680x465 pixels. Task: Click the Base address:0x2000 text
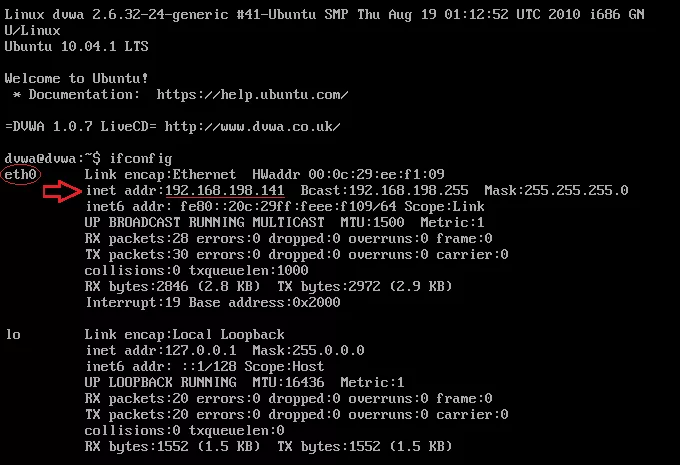pos(265,302)
